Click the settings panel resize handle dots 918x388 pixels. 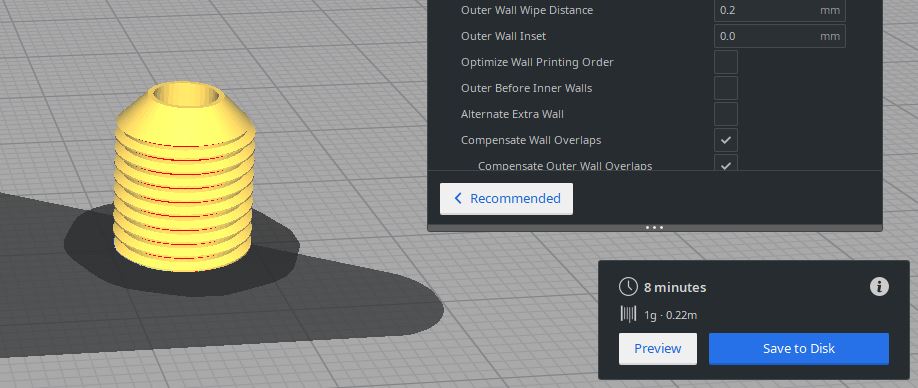[x=655, y=228]
